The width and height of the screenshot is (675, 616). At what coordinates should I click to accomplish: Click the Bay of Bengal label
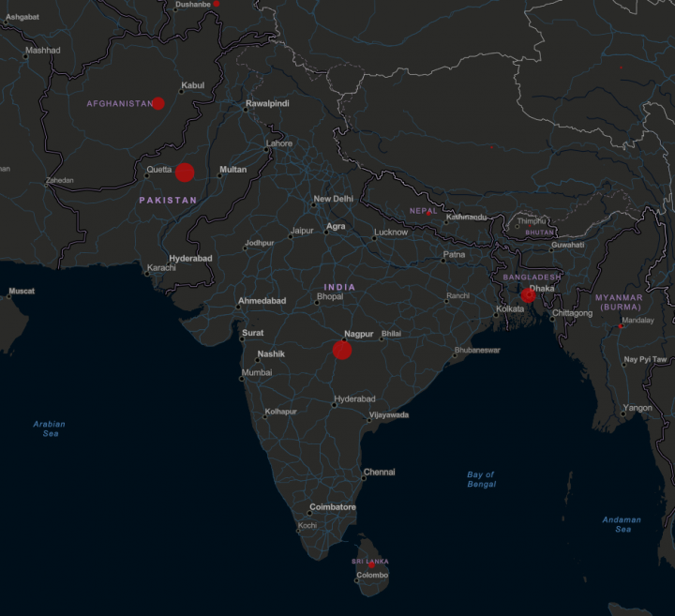click(481, 479)
